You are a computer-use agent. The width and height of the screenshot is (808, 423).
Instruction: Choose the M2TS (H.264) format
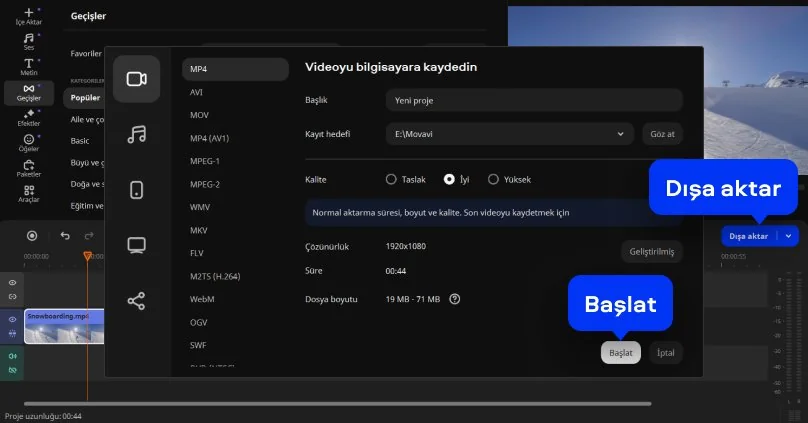pos(215,276)
